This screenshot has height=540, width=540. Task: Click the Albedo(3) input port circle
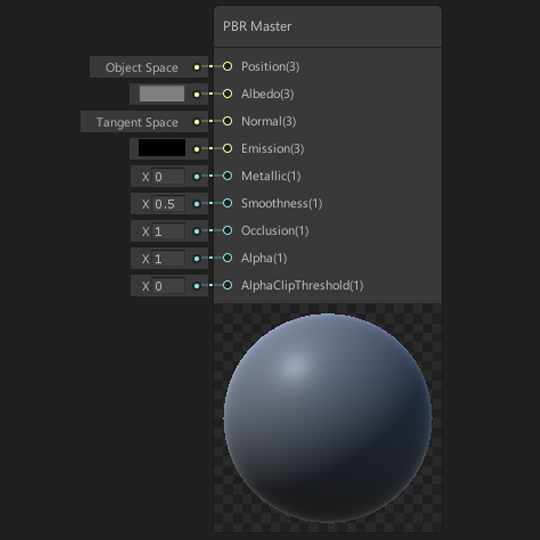point(227,94)
